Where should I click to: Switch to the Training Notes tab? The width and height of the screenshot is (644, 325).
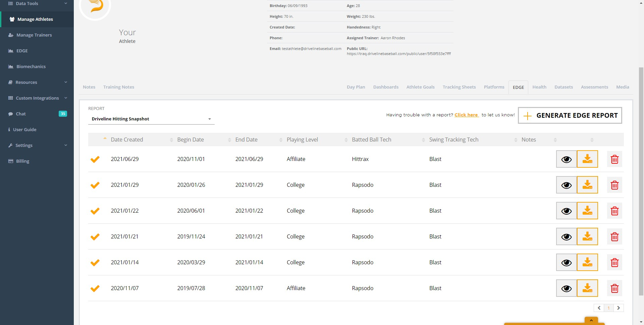click(119, 87)
